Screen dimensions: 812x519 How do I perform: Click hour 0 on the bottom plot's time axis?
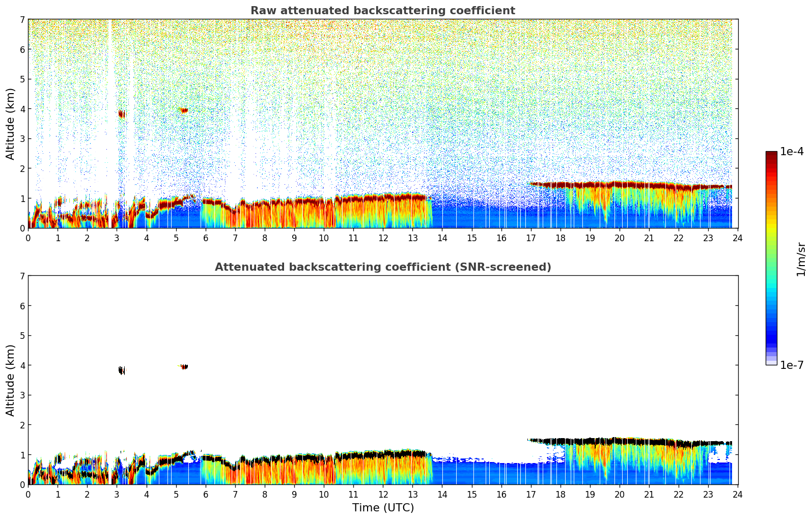pos(28,494)
